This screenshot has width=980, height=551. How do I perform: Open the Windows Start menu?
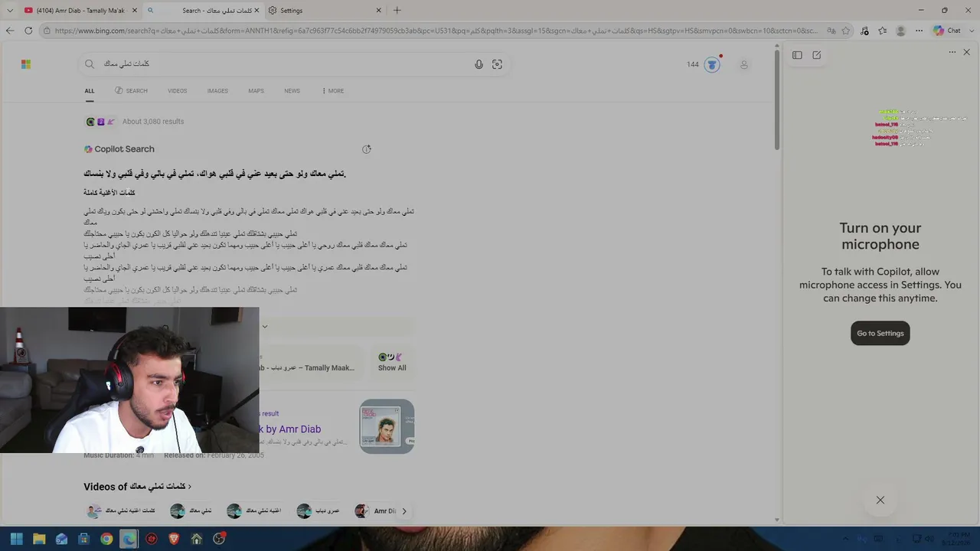pyautogui.click(x=17, y=539)
